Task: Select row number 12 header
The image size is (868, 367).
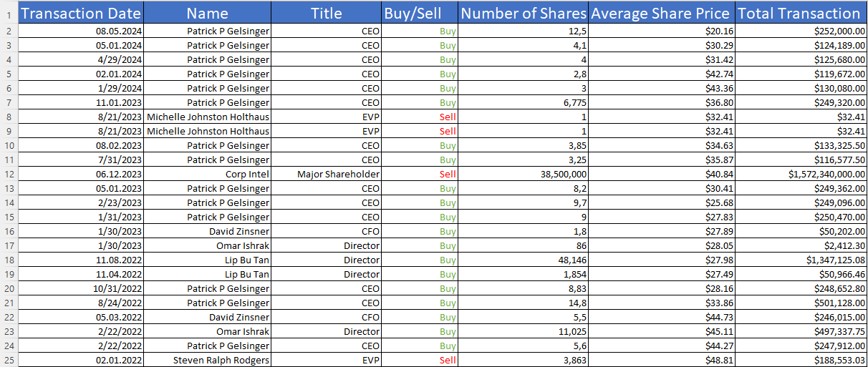Action: tap(9, 174)
